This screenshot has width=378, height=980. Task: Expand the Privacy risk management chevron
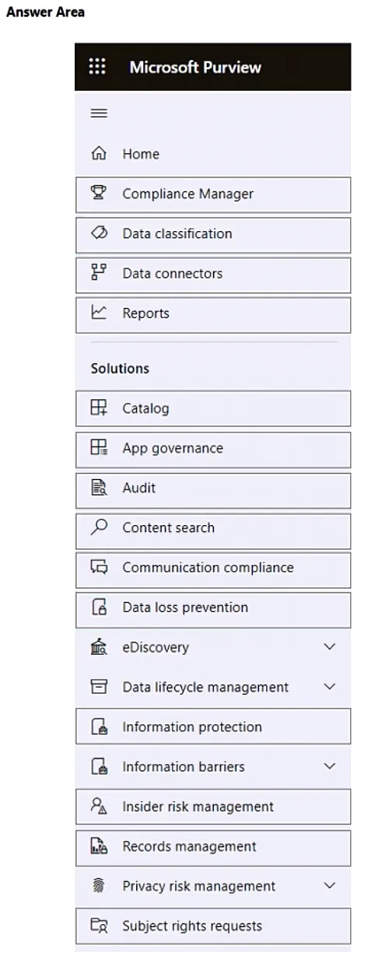329,886
